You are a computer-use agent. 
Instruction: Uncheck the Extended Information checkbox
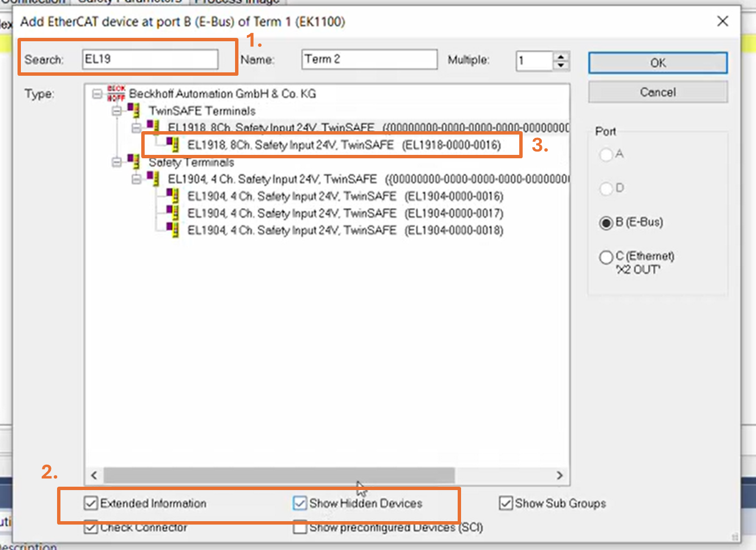click(x=90, y=503)
